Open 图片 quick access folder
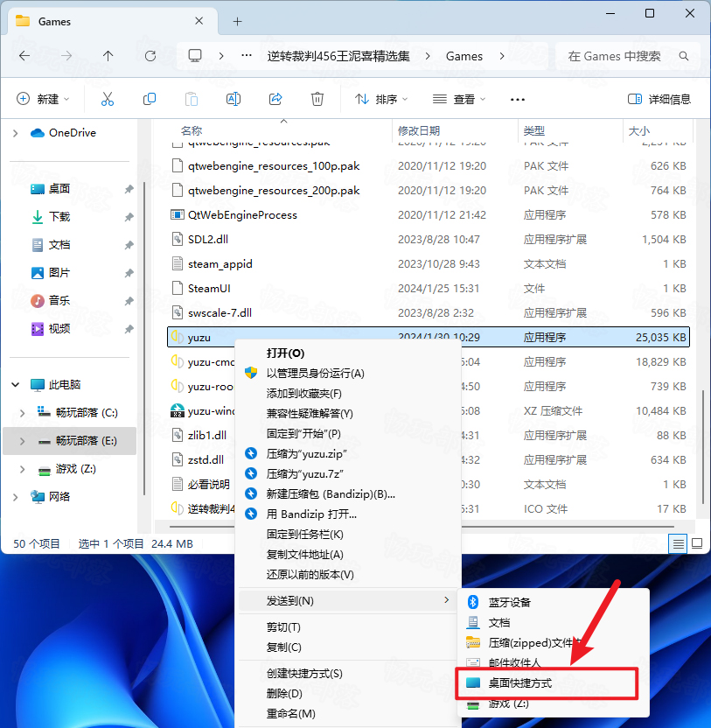The image size is (711, 728). tap(50, 272)
